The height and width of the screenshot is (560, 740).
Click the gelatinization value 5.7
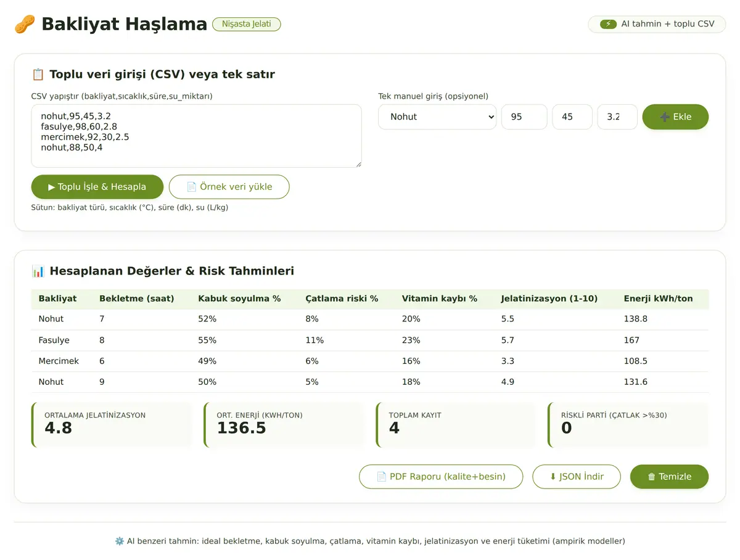point(508,340)
